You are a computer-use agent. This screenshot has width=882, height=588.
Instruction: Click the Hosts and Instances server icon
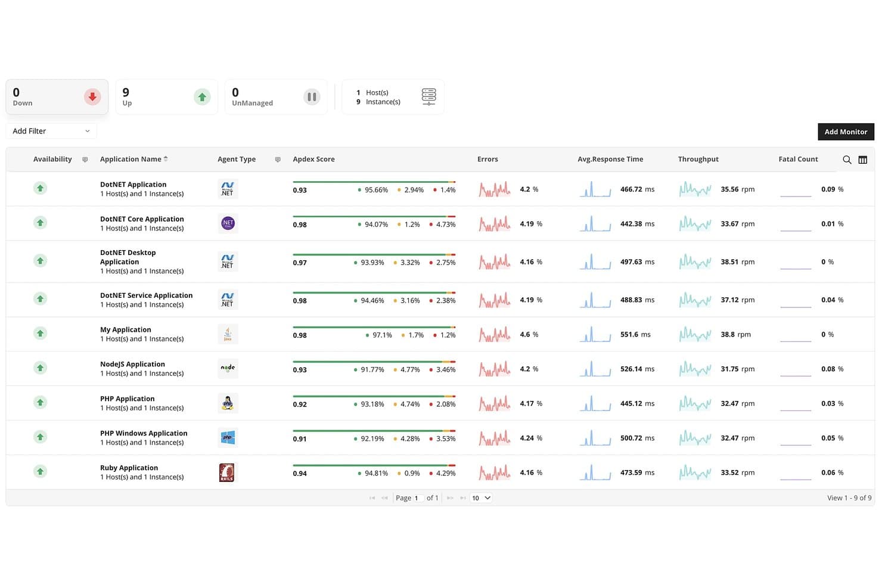pyautogui.click(x=429, y=97)
